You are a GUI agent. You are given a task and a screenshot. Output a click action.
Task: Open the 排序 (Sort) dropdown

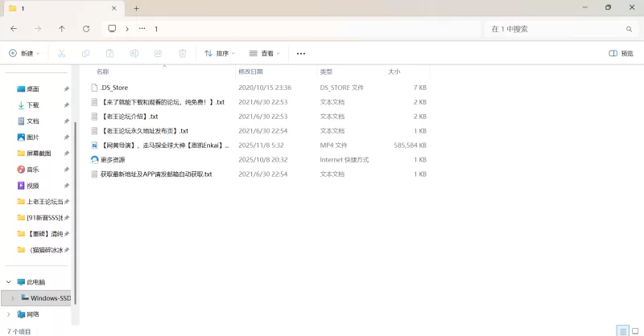coord(220,53)
